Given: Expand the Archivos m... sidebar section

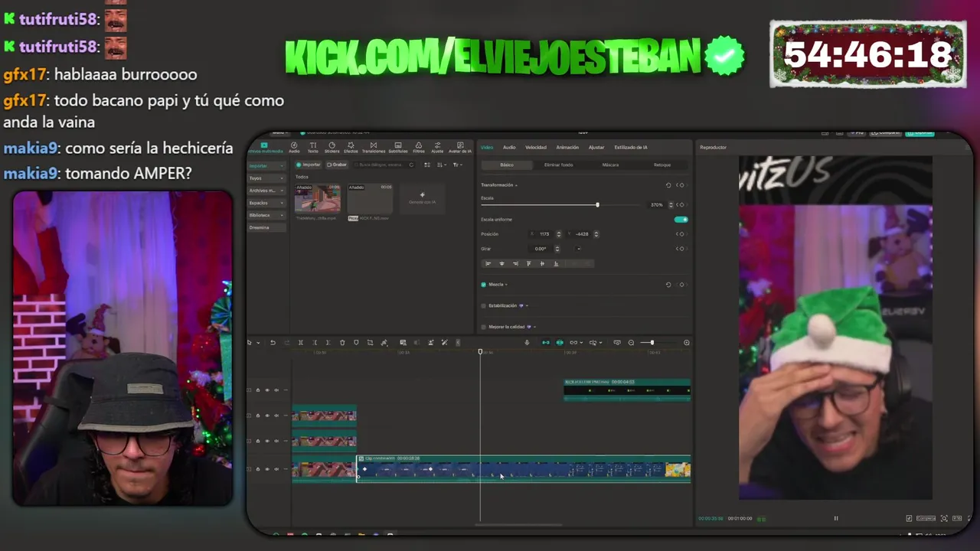Looking at the screenshot, I should (x=266, y=191).
